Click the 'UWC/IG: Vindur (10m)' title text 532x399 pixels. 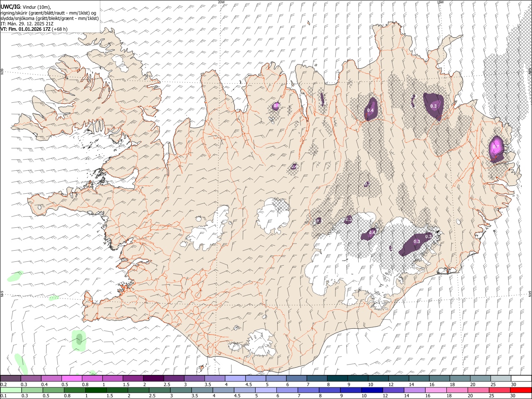click(26, 7)
